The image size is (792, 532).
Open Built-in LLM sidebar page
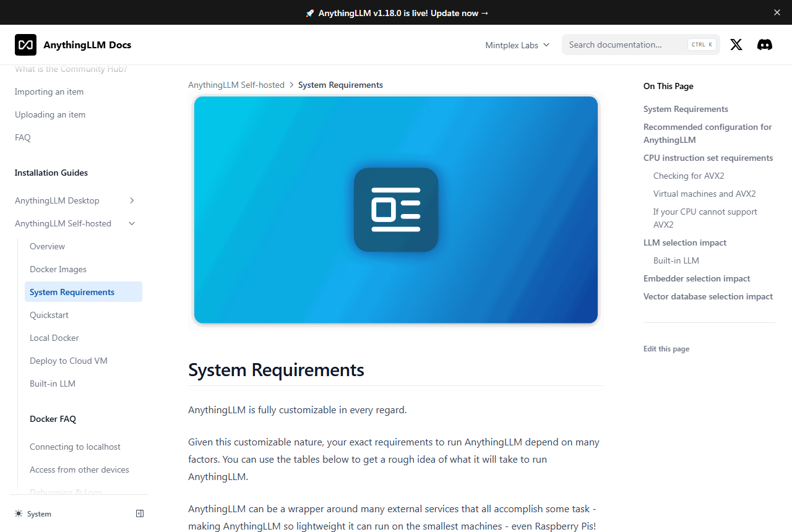click(53, 384)
